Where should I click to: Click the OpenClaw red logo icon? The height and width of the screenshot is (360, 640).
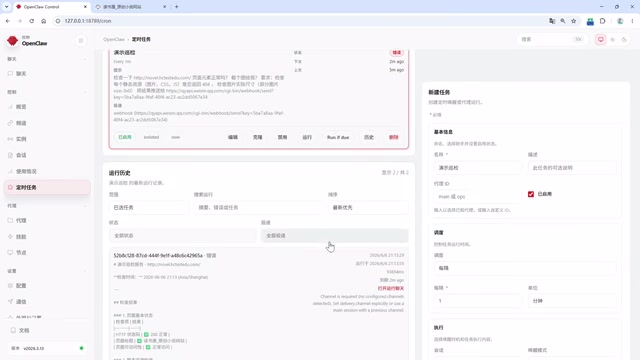13,41
